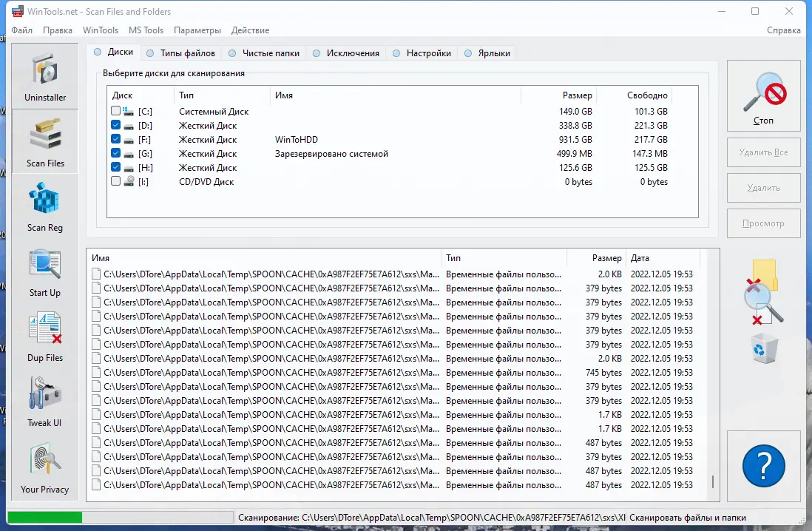This screenshot has height=531, width=812.
Task: Check the [I:] CD/DVD drive checkbox
Action: point(115,180)
